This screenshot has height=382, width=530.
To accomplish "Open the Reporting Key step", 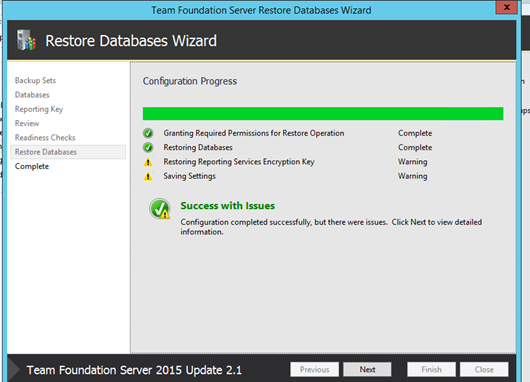I will 39,109.
